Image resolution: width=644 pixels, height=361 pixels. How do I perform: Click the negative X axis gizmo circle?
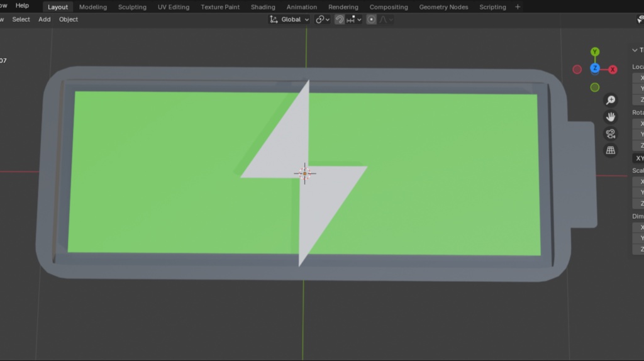[577, 69]
